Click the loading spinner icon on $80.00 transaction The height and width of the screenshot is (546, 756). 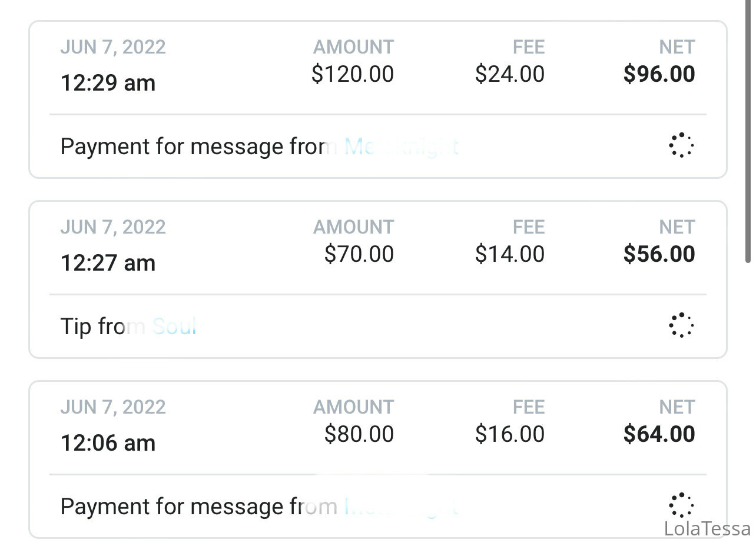coord(681,505)
